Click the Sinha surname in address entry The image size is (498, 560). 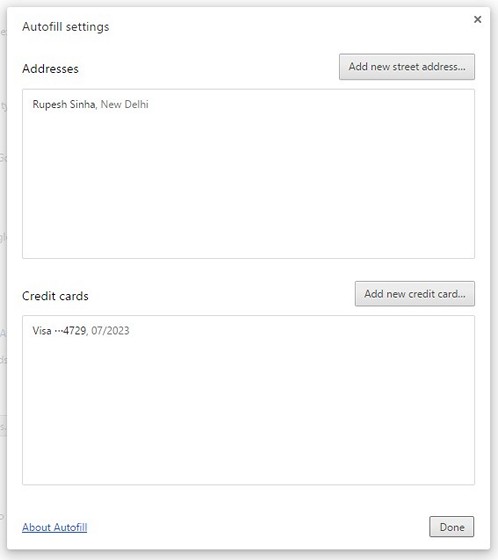pyautogui.click(x=83, y=104)
